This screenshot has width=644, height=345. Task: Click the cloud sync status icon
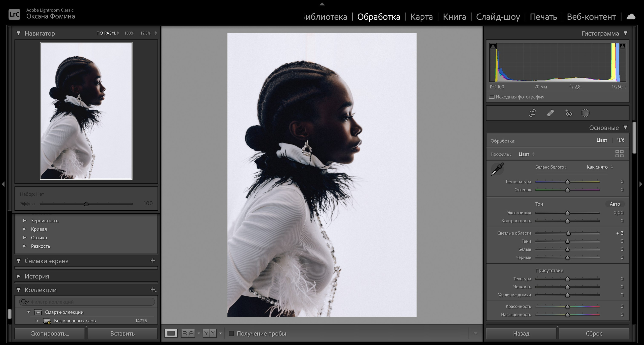[631, 17]
